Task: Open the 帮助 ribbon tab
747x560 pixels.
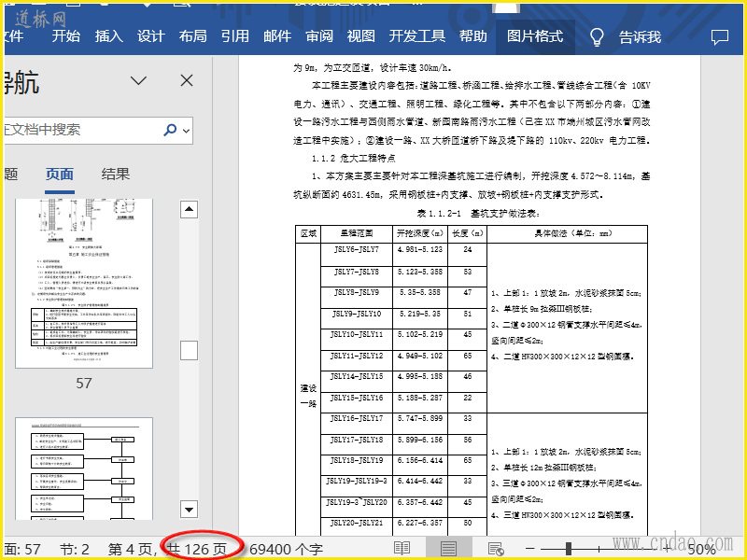Action: coord(473,36)
